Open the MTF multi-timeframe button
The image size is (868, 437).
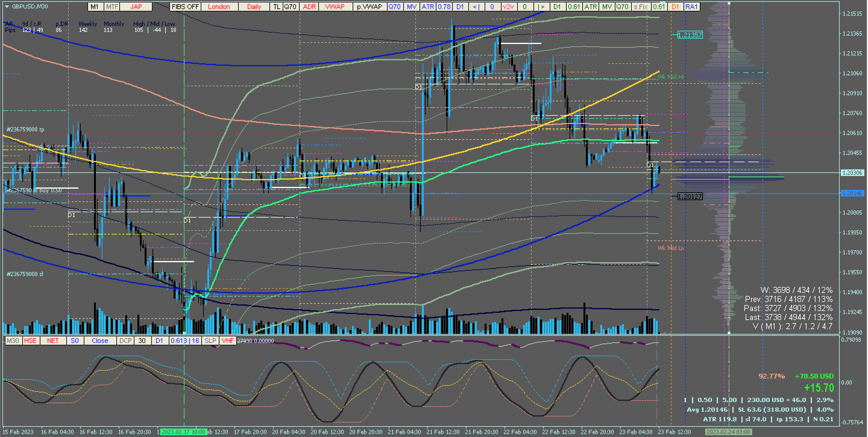[112, 7]
